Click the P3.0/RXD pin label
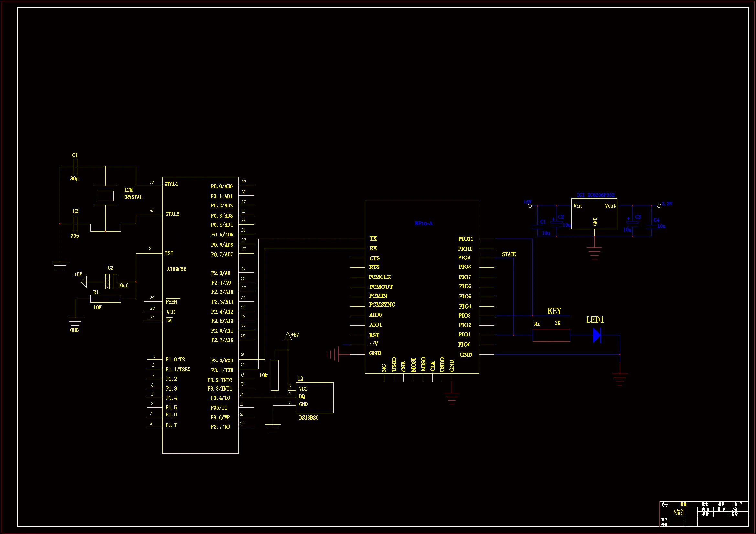Image resolution: width=756 pixels, height=534 pixels. (222, 361)
